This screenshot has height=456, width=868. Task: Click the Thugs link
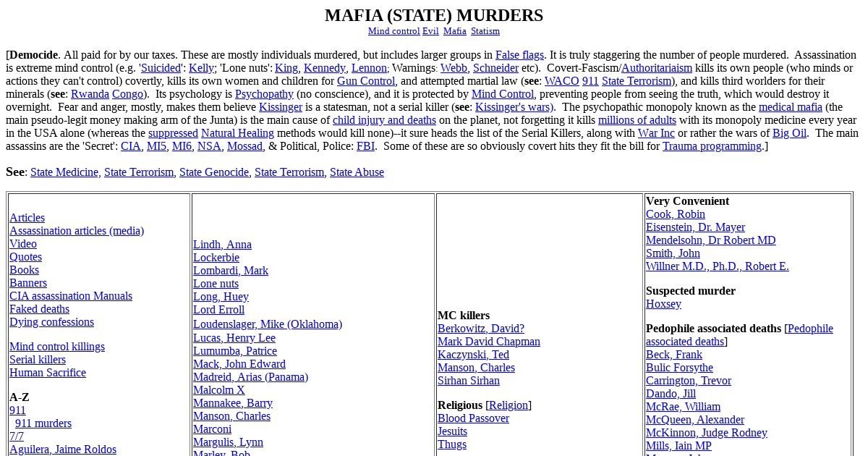pos(452,444)
